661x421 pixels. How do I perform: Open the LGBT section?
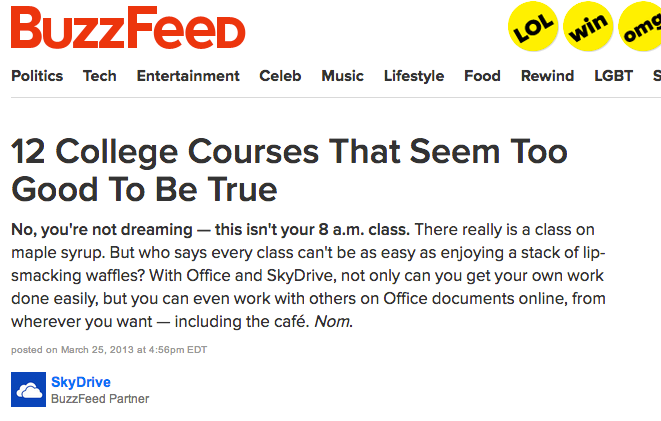click(x=613, y=76)
